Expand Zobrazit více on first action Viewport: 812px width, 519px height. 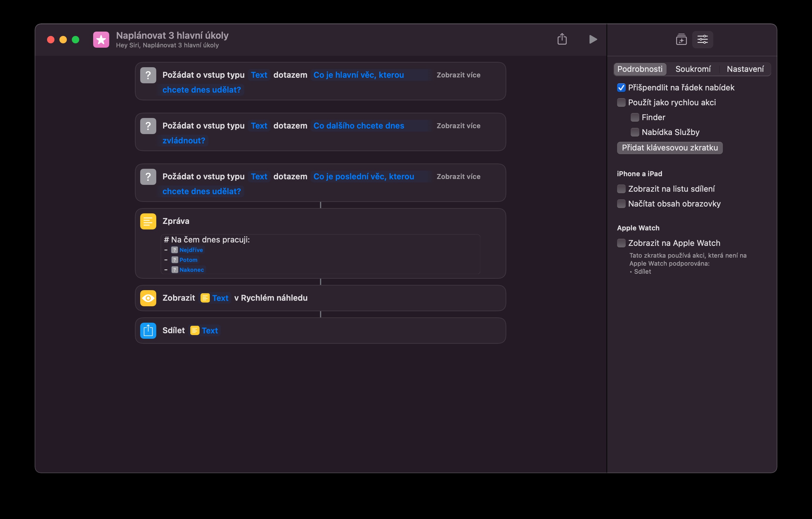[458, 75]
